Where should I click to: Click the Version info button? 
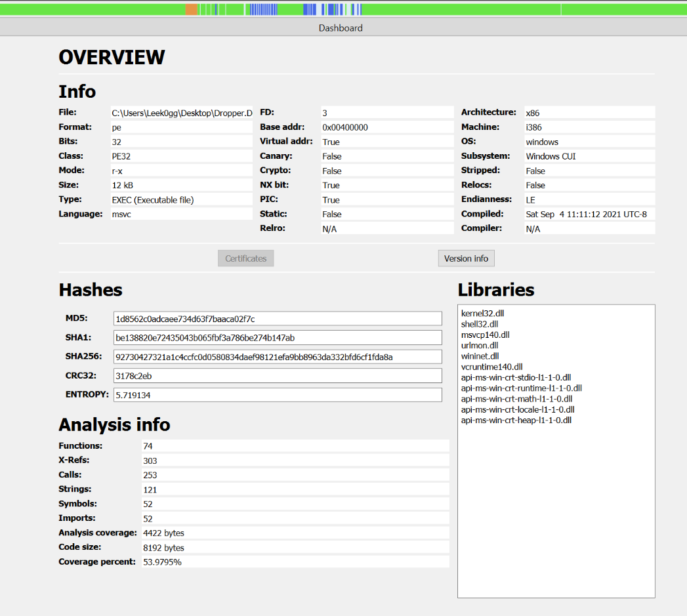pos(466,258)
